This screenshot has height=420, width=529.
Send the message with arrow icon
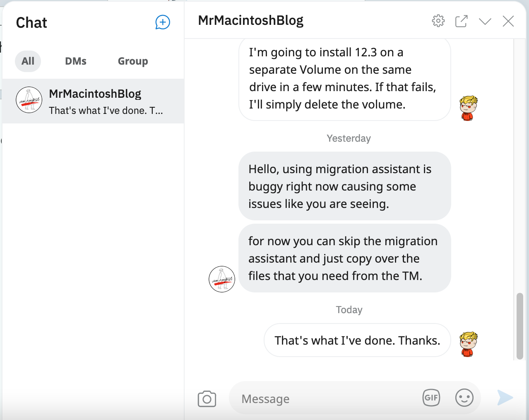click(505, 398)
